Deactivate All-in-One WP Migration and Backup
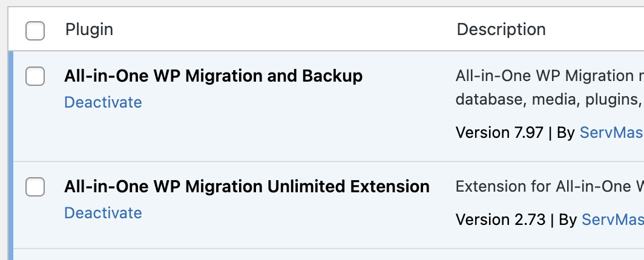Image resolution: width=644 pixels, height=260 pixels. click(x=103, y=102)
